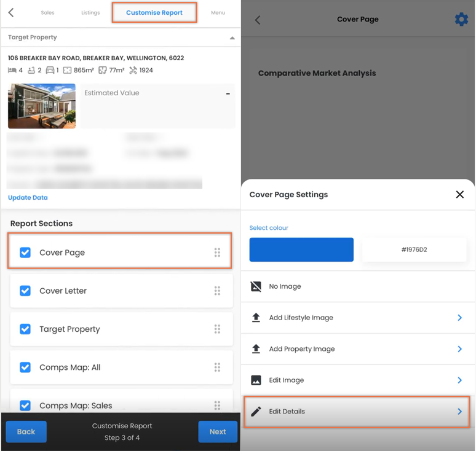Click the year built icon 1924
This screenshot has height=451, width=476.
tap(133, 71)
